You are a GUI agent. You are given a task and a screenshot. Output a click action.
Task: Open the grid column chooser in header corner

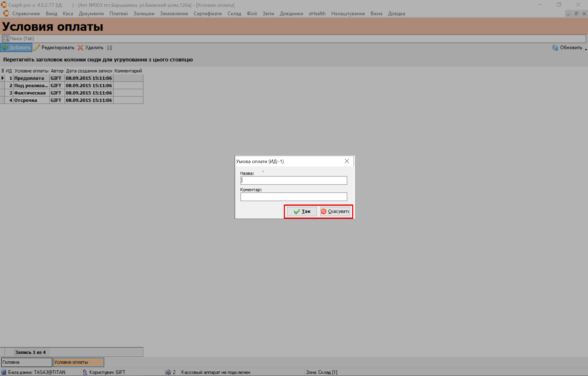pyautogui.click(x=2, y=71)
